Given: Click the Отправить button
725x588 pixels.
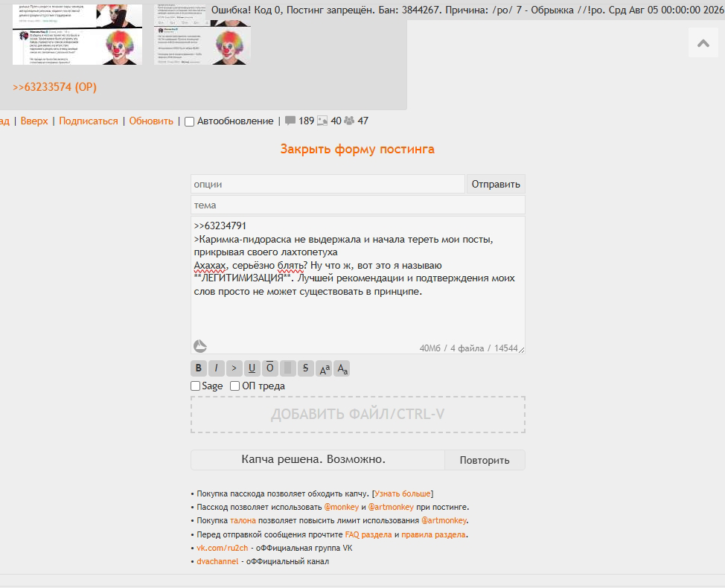Looking at the screenshot, I should point(496,184).
